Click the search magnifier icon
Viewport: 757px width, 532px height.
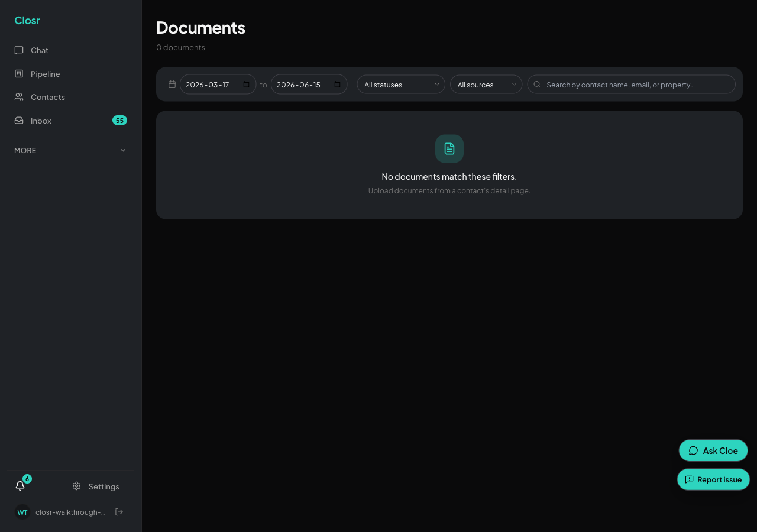537,85
